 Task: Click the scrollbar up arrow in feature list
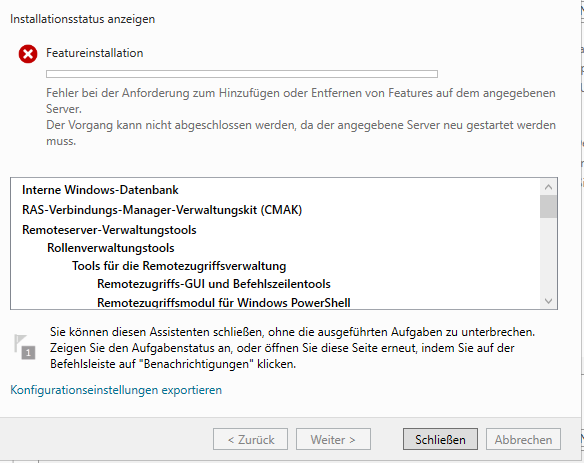pos(548,187)
